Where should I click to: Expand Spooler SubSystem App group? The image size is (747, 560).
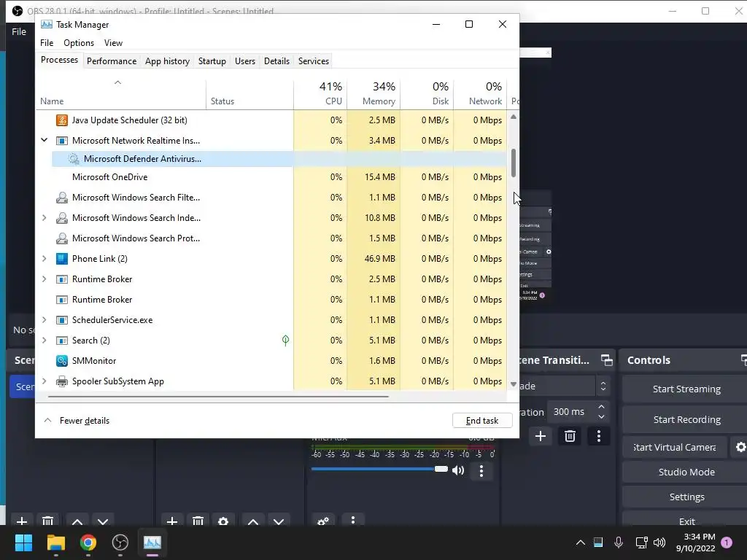(44, 381)
